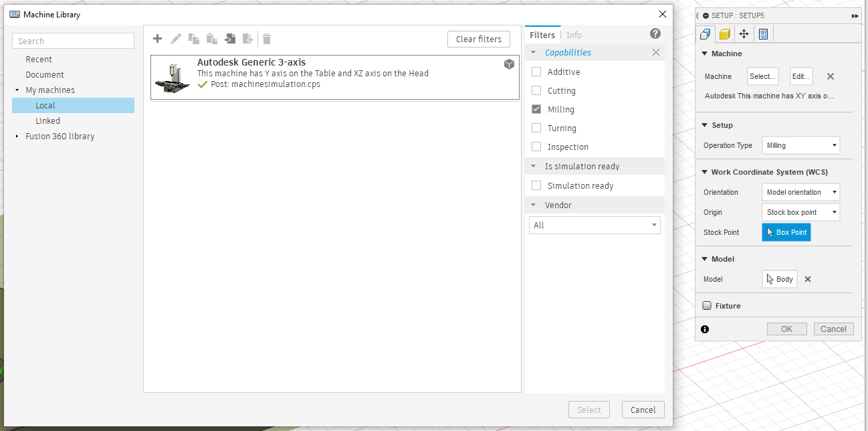
Task: Check the Additive capability filter
Action: (536, 72)
